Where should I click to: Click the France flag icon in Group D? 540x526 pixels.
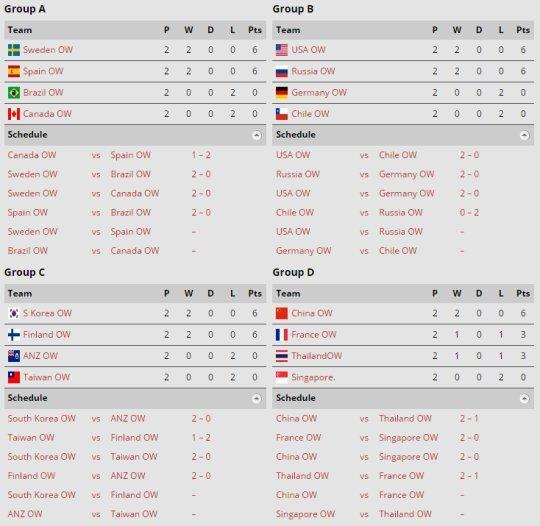pyautogui.click(x=282, y=335)
